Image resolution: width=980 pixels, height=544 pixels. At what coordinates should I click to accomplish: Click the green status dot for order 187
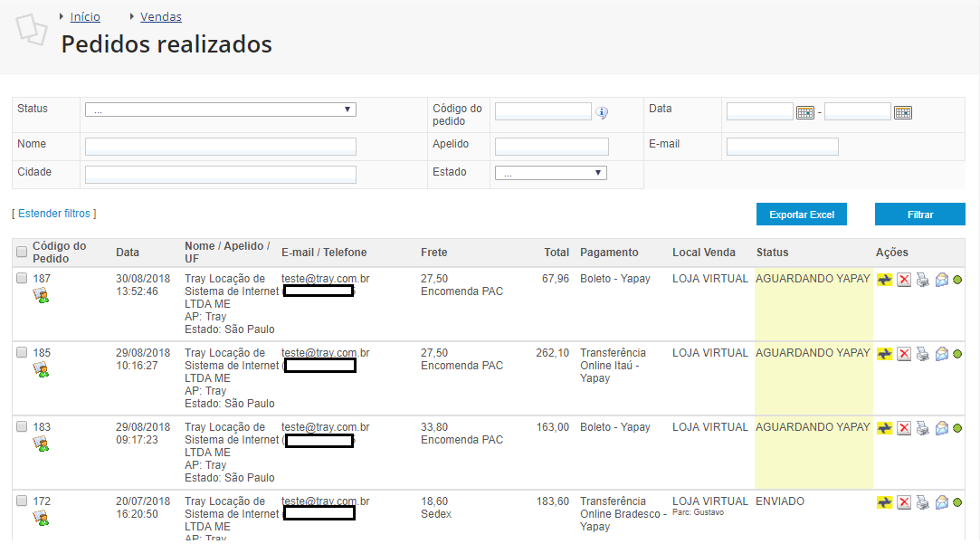pos(957,280)
